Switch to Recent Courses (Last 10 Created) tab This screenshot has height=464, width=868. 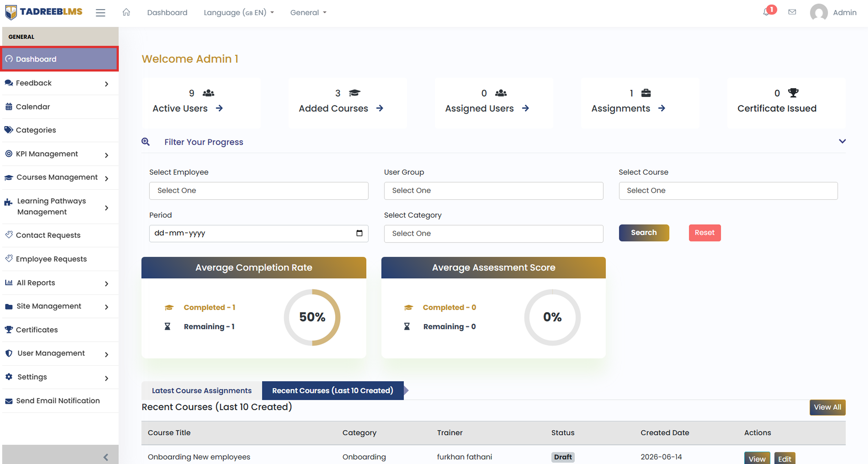tap(333, 390)
